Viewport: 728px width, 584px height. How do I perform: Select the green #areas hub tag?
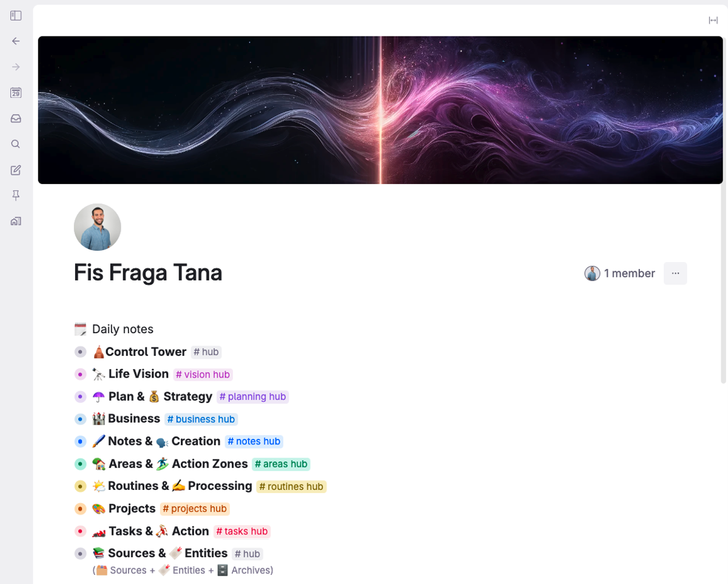click(x=281, y=464)
